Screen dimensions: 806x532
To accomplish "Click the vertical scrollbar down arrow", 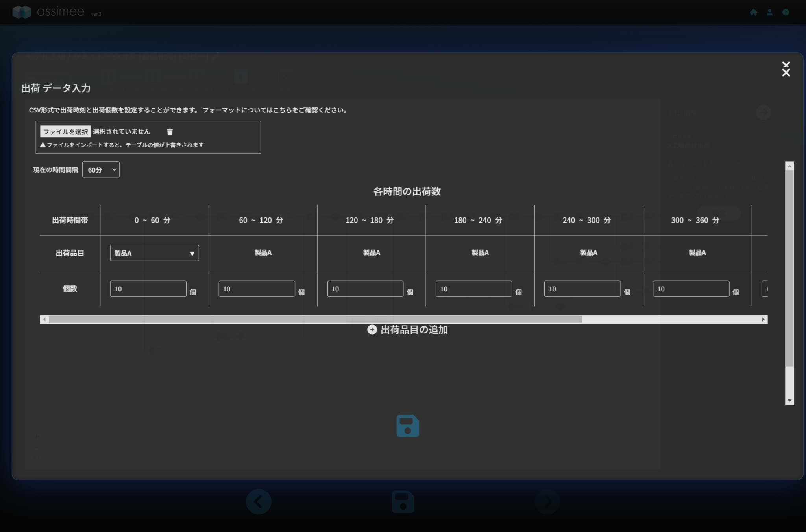I will click(789, 401).
